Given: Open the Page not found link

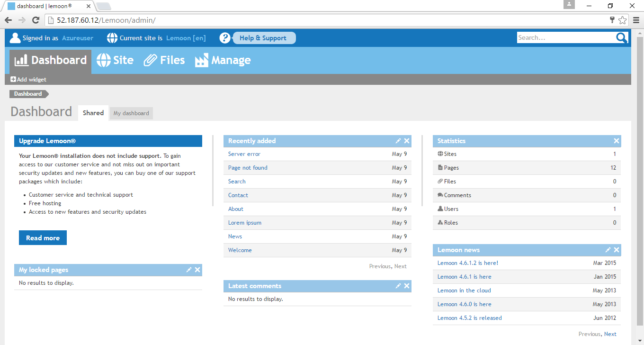Looking at the screenshot, I should pos(248,168).
